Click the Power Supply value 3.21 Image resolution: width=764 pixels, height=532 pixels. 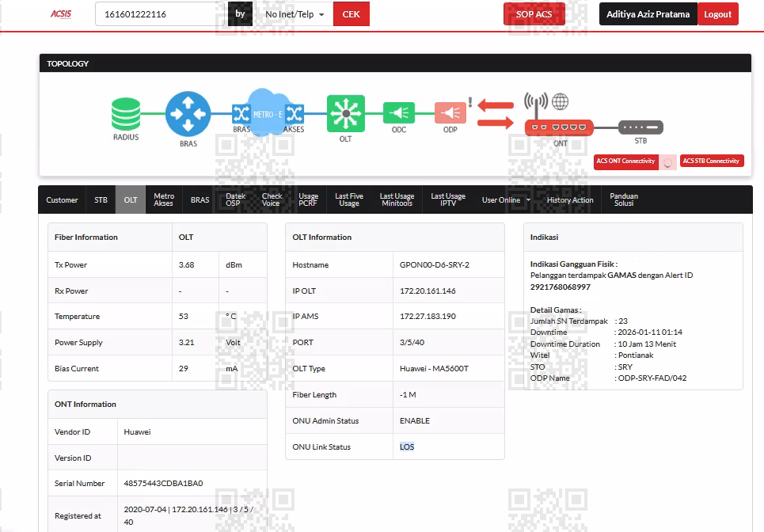click(187, 343)
